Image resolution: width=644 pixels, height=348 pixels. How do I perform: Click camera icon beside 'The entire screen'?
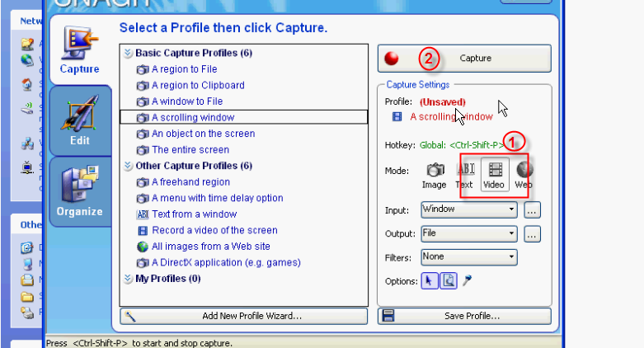pos(143,150)
